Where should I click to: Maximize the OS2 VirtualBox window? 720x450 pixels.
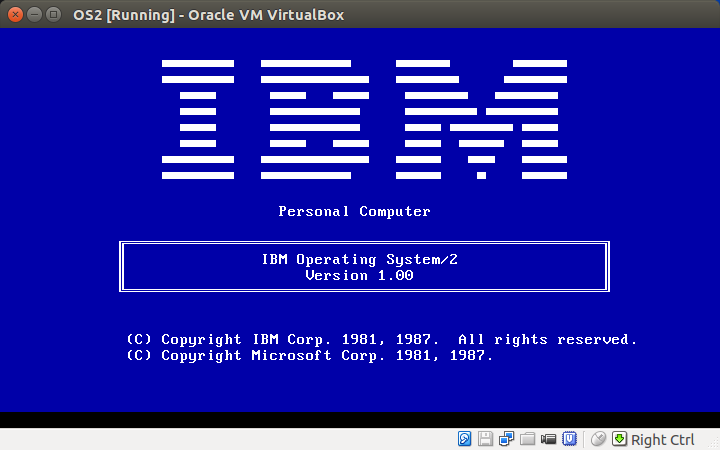(x=54, y=15)
